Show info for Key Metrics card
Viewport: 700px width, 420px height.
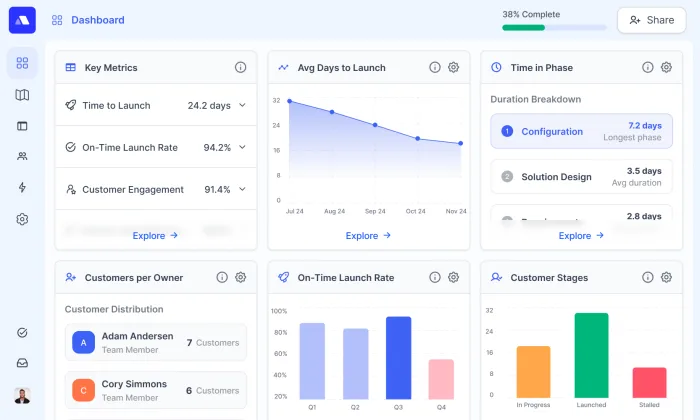(x=240, y=67)
